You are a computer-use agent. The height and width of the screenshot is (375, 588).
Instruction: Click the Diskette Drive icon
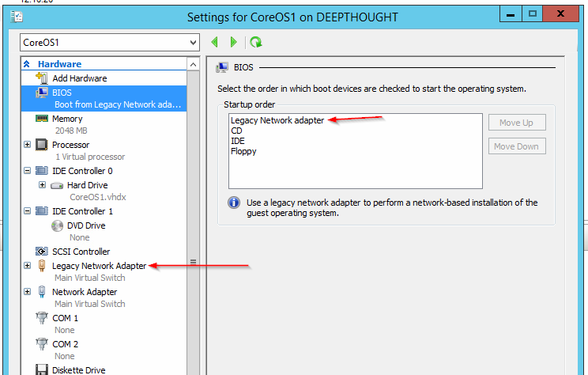[x=42, y=369]
